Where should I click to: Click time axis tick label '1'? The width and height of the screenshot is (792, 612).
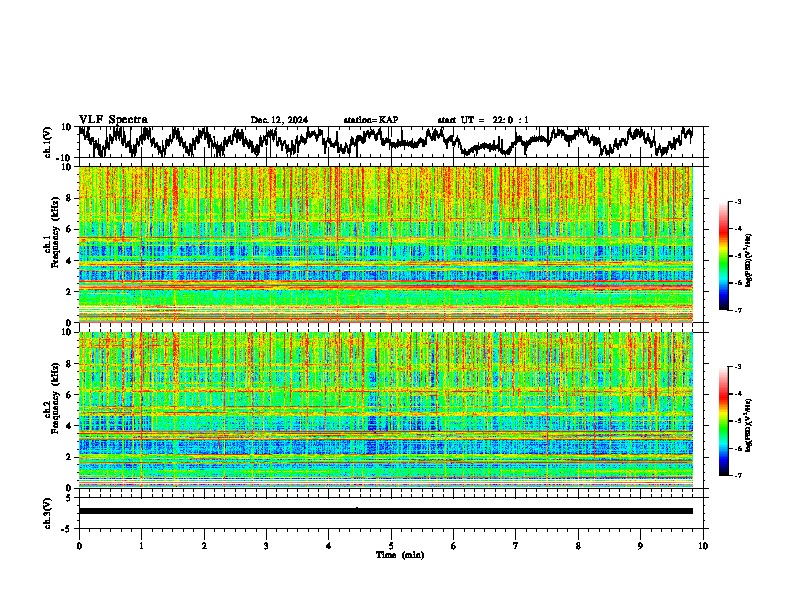pyautogui.click(x=141, y=546)
